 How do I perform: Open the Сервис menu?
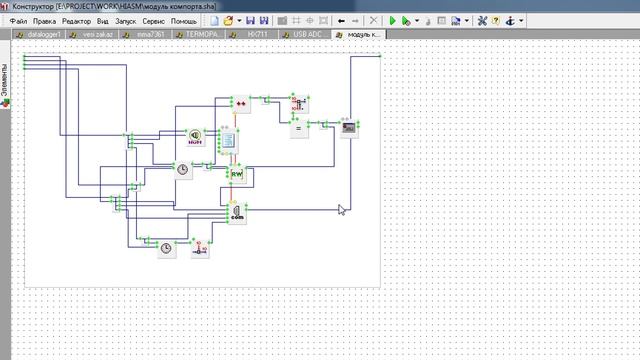click(x=153, y=21)
